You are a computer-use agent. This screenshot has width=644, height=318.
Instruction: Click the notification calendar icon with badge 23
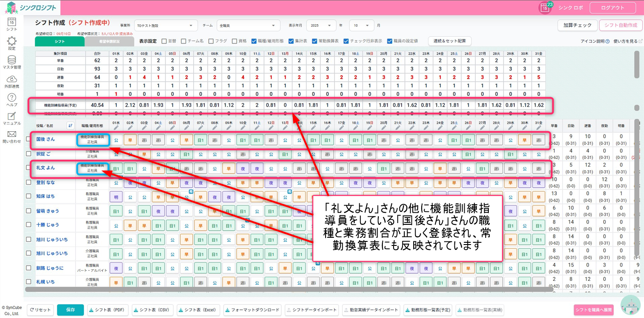[545, 8]
